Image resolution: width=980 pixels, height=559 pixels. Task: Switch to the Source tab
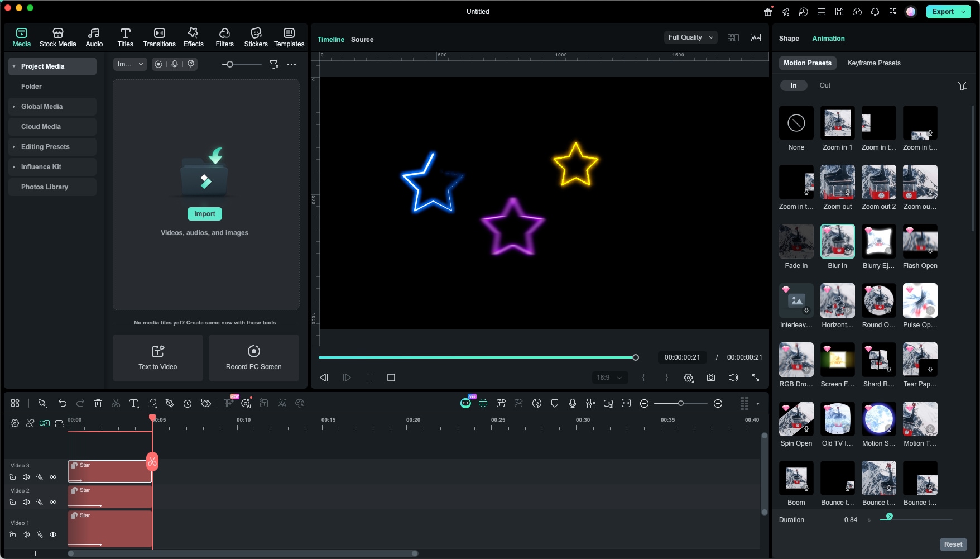[x=362, y=39]
